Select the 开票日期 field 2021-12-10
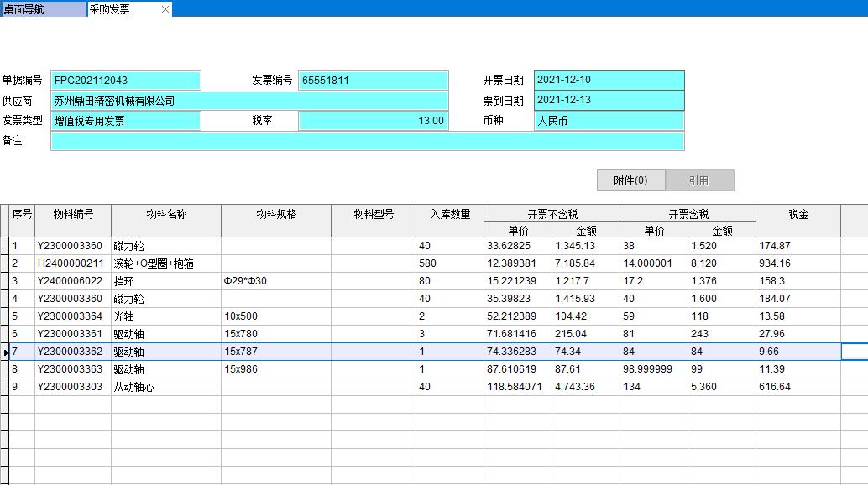The width and height of the screenshot is (868, 485). pyautogui.click(x=609, y=81)
